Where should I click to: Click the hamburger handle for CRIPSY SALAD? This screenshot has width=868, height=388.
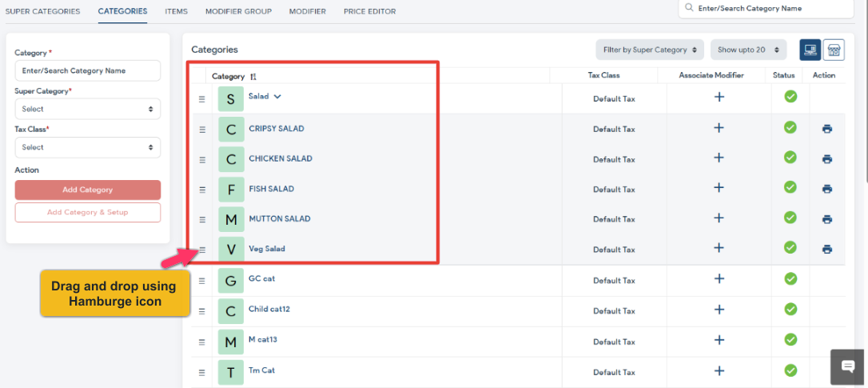202,129
